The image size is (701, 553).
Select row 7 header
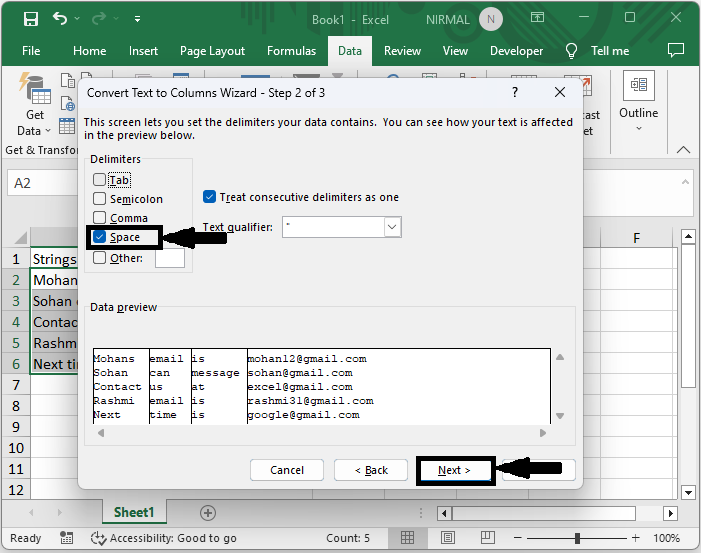tap(16, 385)
